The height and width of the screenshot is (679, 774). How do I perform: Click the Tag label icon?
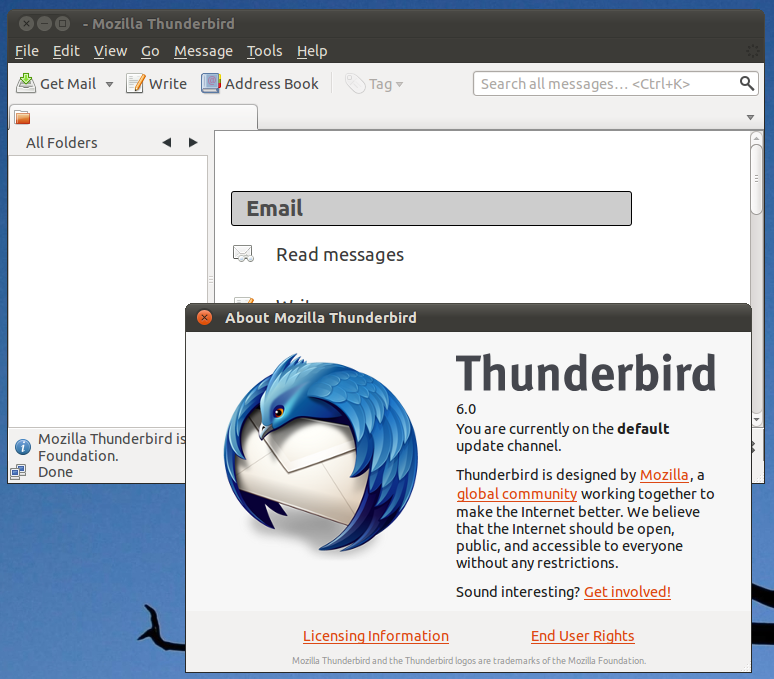coord(355,83)
